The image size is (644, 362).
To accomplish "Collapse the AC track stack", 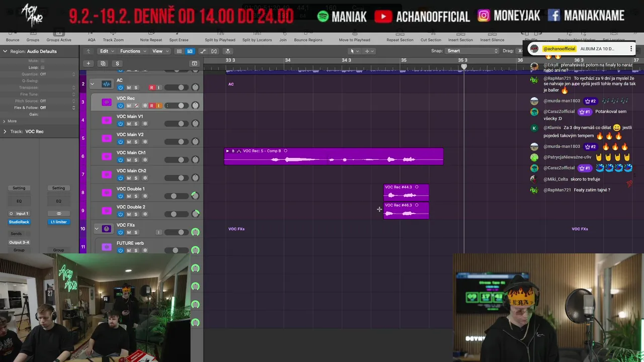I will [92, 84].
